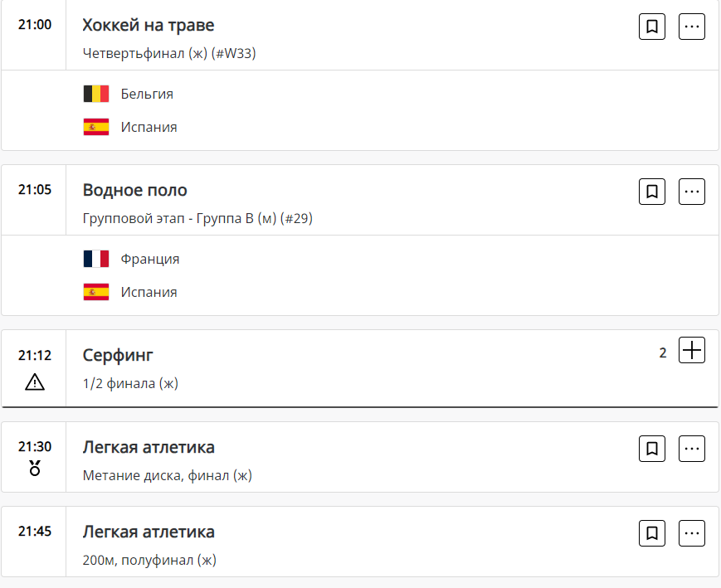Open three-dot menu for Водное поло
This screenshot has height=588, width=721.
692,192
